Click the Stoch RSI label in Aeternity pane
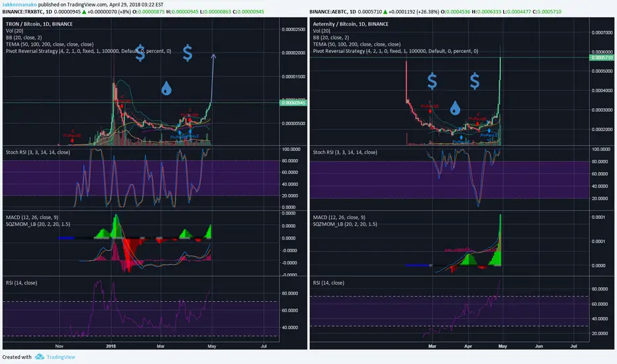Image resolution: width=617 pixels, height=364 pixels. pos(345,152)
